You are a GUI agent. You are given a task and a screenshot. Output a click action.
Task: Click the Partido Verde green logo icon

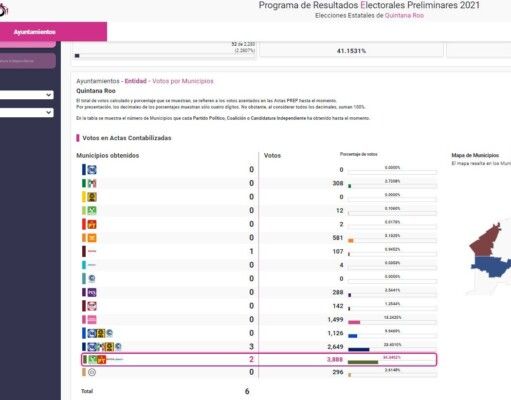pos(92,211)
